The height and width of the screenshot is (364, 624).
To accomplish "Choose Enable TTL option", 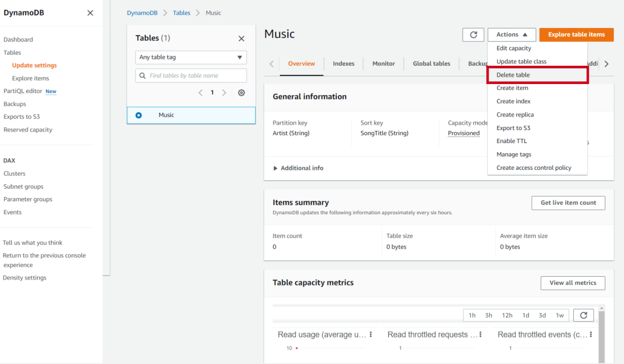I will (x=537, y=141).
